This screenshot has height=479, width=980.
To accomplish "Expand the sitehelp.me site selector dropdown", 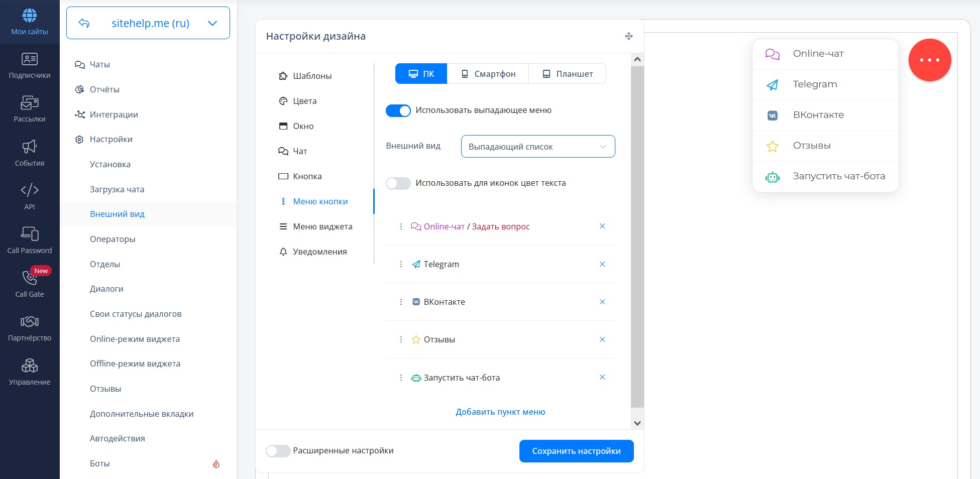I will [212, 23].
